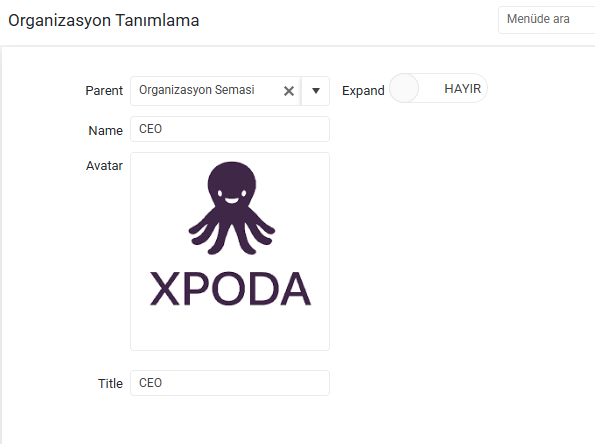
Task: Open the Parent dropdown arrow
Action: pos(316,91)
